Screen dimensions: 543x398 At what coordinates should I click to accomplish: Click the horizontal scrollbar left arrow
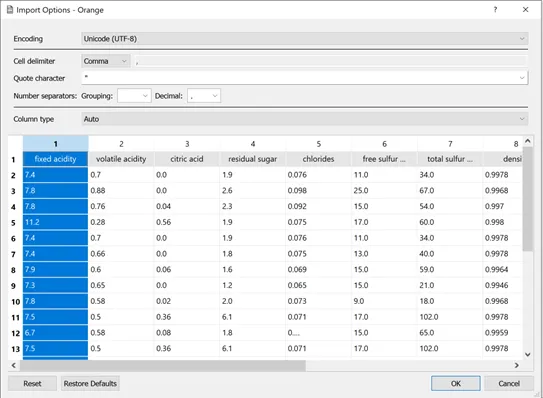(x=14, y=365)
